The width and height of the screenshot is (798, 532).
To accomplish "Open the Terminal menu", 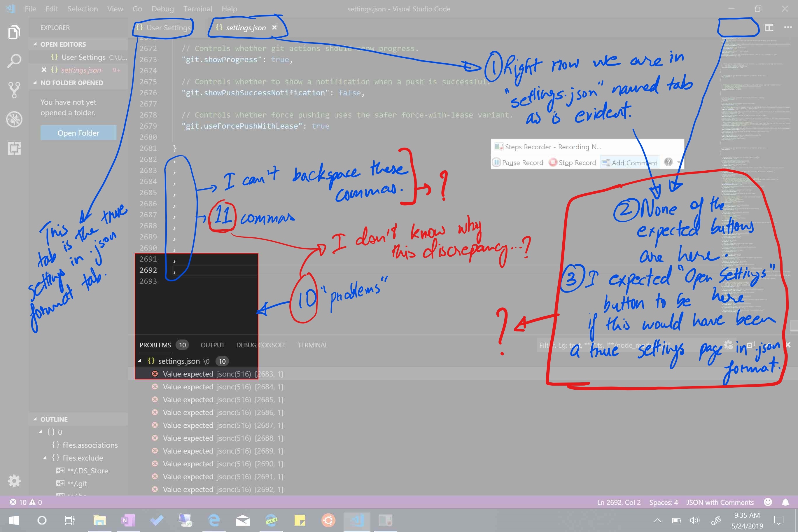I will (x=197, y=9).
